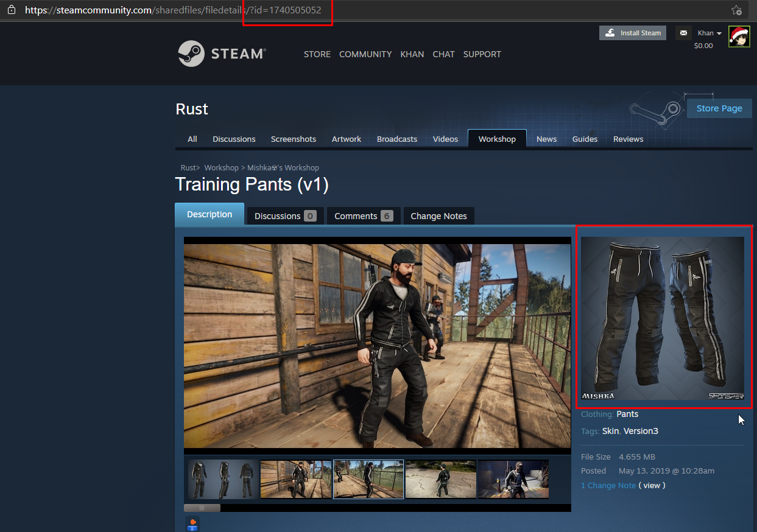This screenshot has height=532, width=757.
Task: Open the CHAT menu item
Action: click(x=443, y=54)
